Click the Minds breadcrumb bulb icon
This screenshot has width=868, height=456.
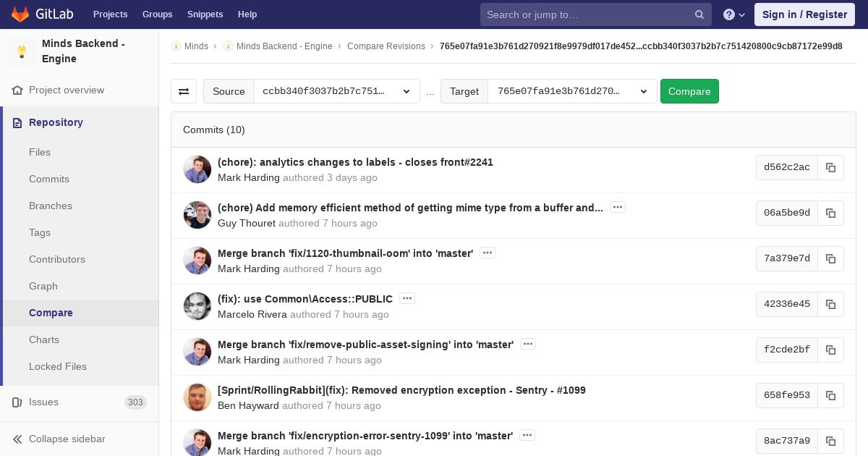coord(176,46)
